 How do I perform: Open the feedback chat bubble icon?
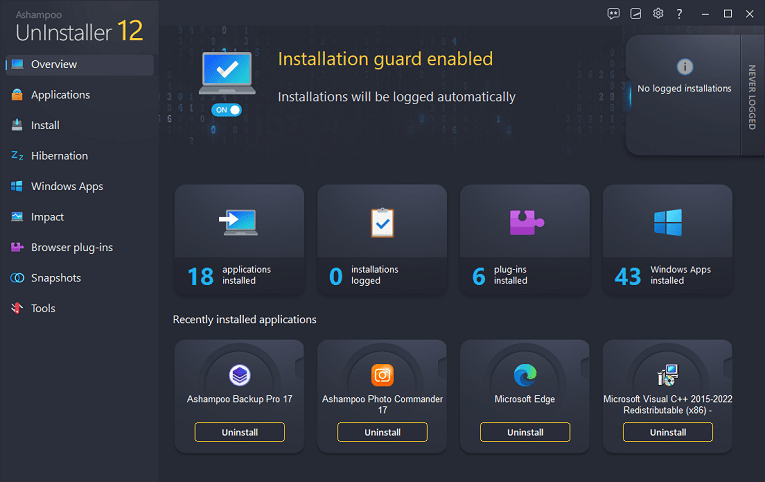pos(613,14)
